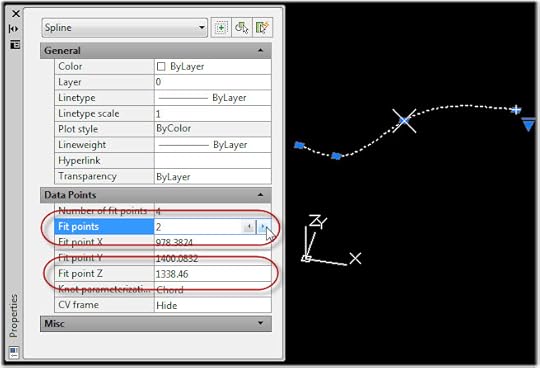Select the second blue spline fit-point grip
This screenshot has width=540, height=368.
coord(336,156)
